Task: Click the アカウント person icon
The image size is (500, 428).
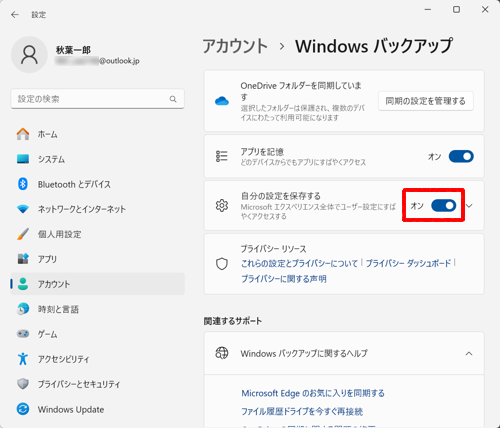Action: pyautogui.click(x=23, y=284)
